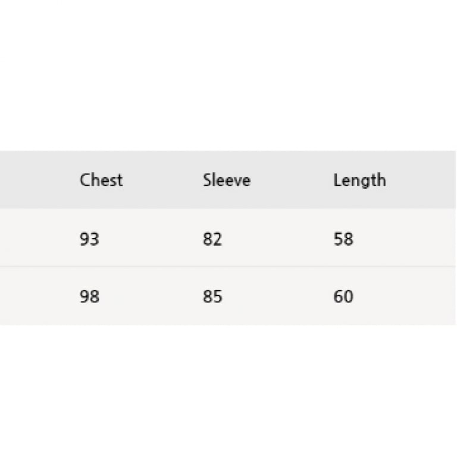Click the gray header area right of Length

[422, 180]
